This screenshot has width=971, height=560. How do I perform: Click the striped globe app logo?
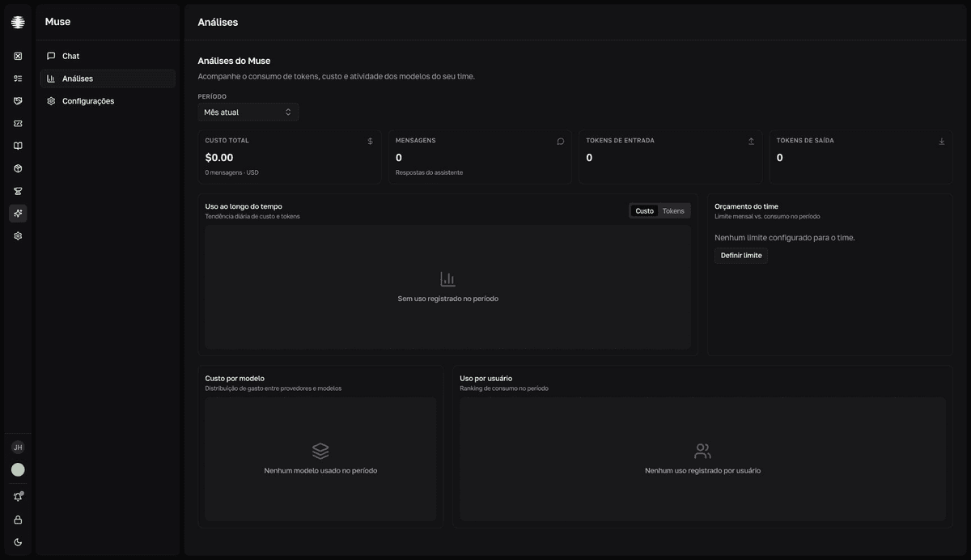click(18, 22)
